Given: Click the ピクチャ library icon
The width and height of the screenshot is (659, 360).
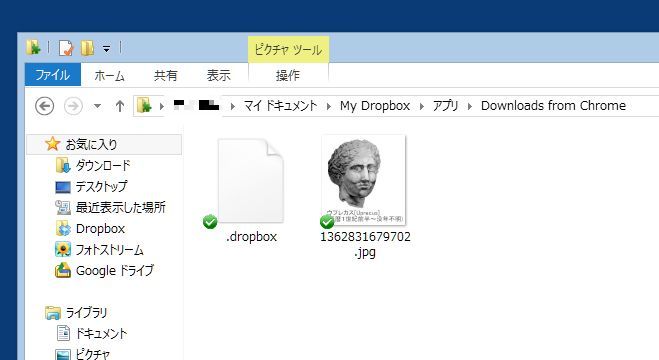Looking at the screenshot, I should click(63, 354).
